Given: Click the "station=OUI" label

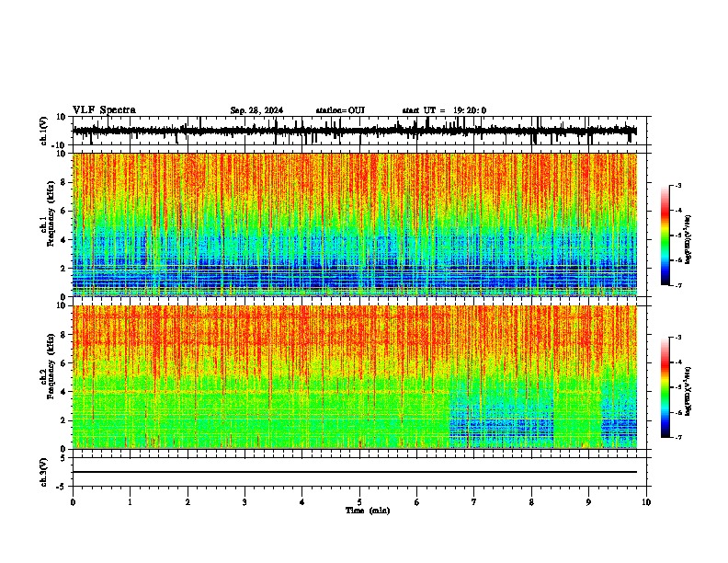Looking at the screenshot, I should 340,110.
